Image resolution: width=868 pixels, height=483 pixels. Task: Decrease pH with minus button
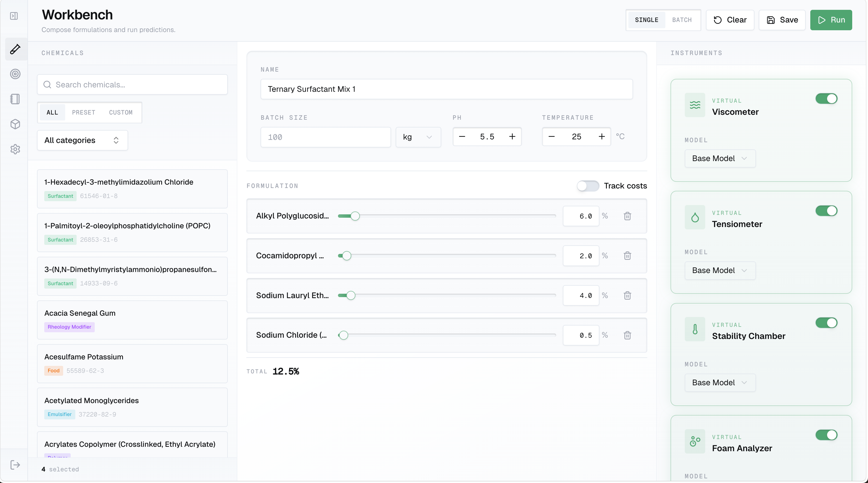(x=462, y=137)
